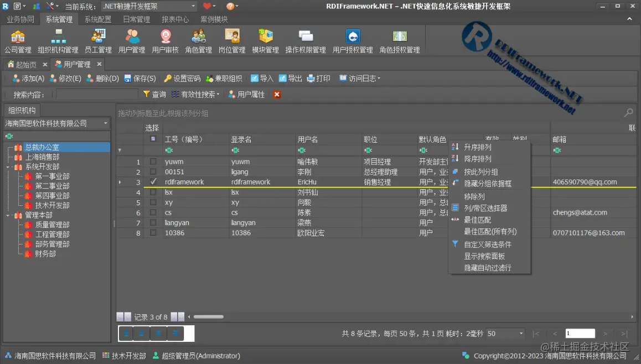641x364 pixels.
Task: Click the 查询 query button
Action: [155, 94]
